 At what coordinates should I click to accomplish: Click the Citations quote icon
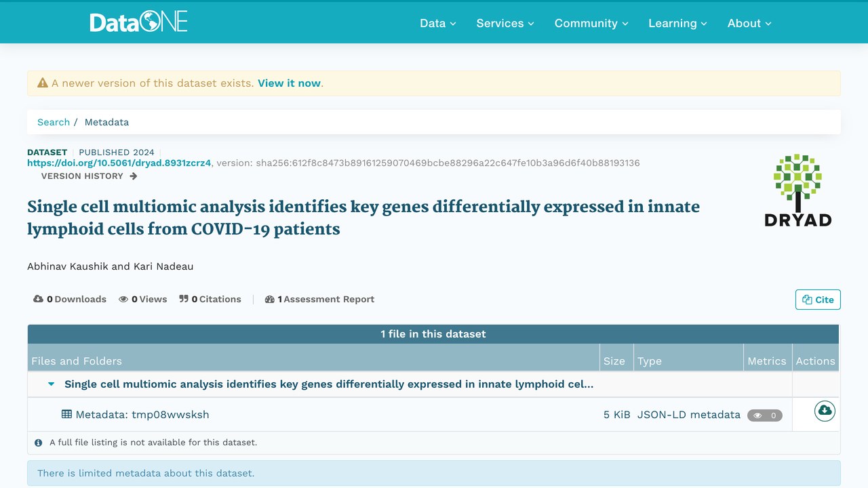(x=184, y=299)
